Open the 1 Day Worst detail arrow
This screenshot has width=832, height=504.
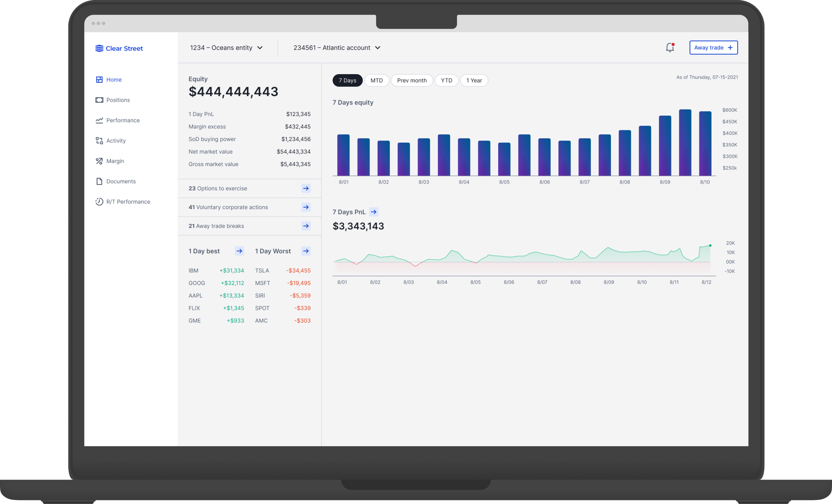pyautogui.click(x=306, y=251)
